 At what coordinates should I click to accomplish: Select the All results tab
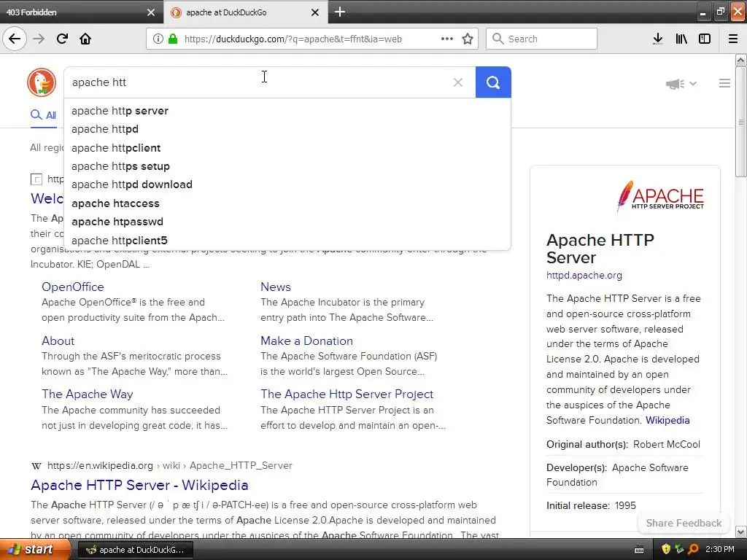43,114
